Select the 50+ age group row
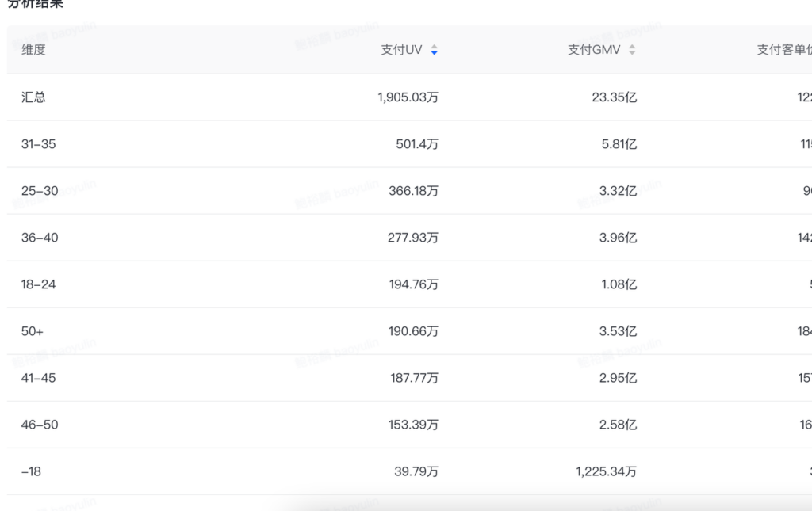This screenshot has width=812, height=511. click(x=33, y=331)
